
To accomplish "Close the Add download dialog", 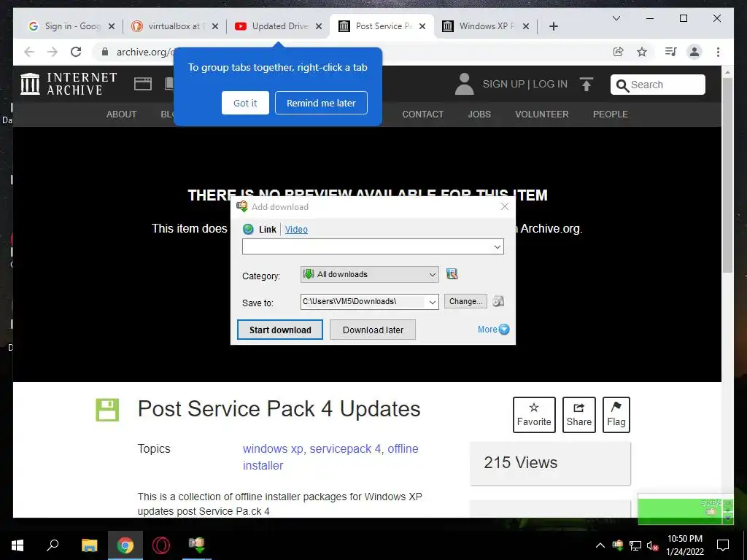I will pyautogui.click(x=505, y=206).
